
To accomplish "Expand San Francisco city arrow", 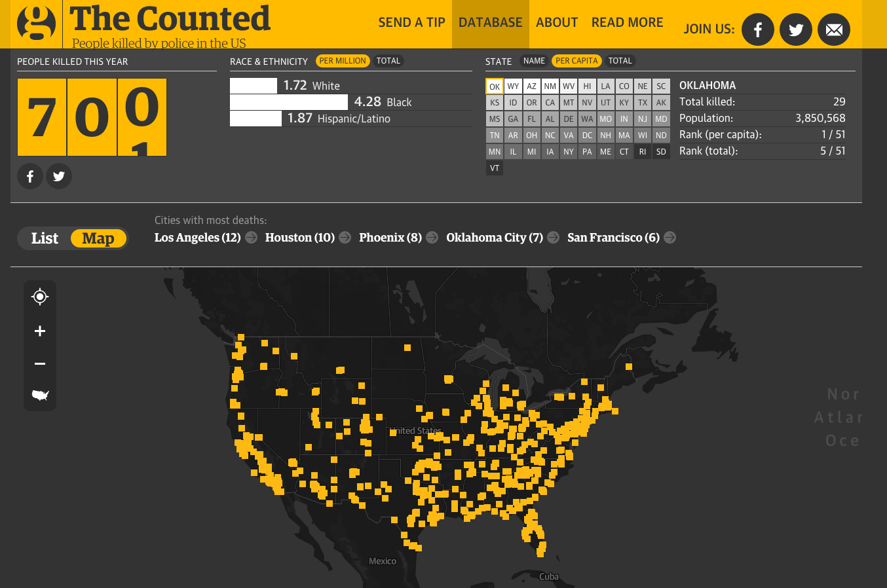I will 670,238.
